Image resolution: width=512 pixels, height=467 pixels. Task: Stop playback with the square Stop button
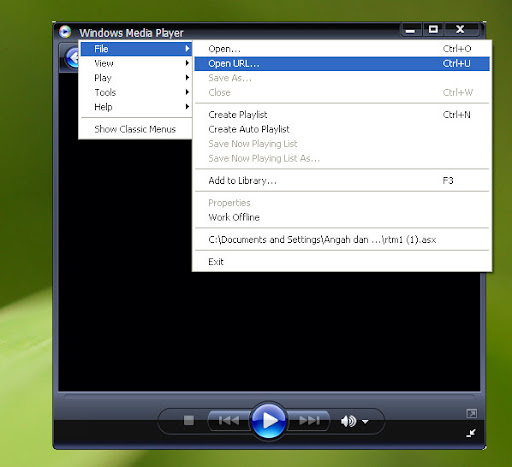[x=189, y=420]
